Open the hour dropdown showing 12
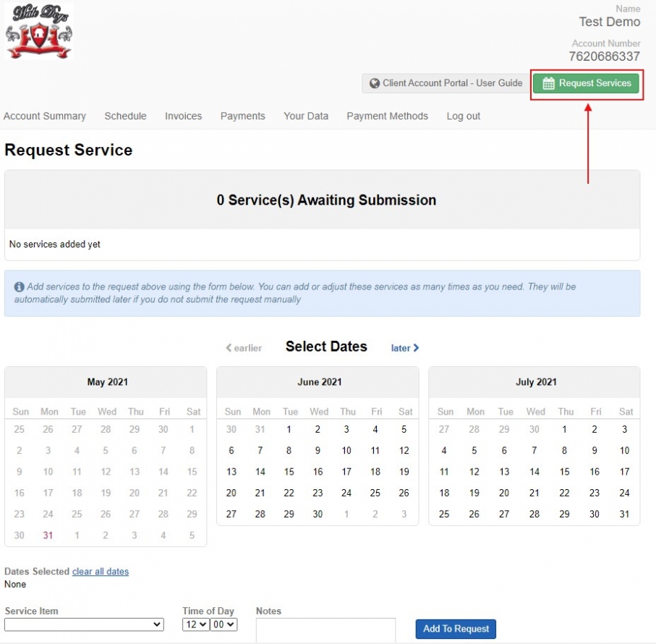This screenshot has height=644, width=656. click(x=196, y=624)
